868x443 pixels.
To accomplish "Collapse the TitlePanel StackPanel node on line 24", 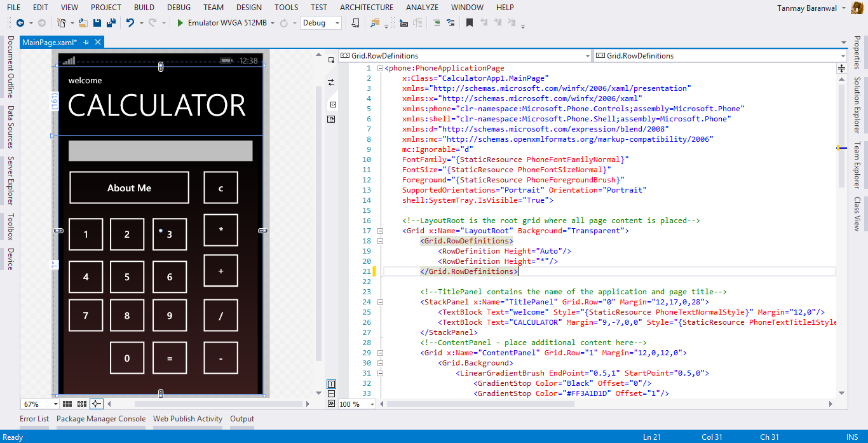I will (380, 302).
